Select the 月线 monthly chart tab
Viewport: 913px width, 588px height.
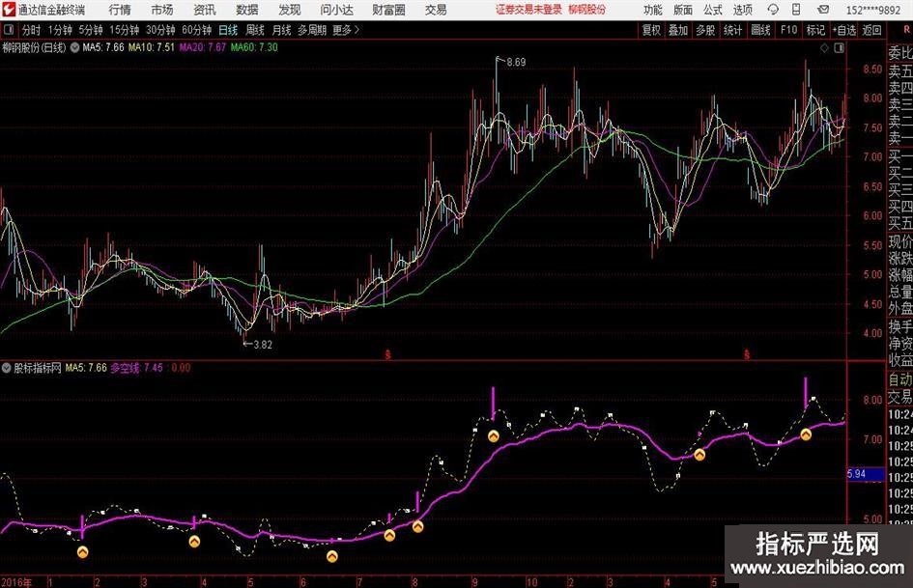[282, 30]
